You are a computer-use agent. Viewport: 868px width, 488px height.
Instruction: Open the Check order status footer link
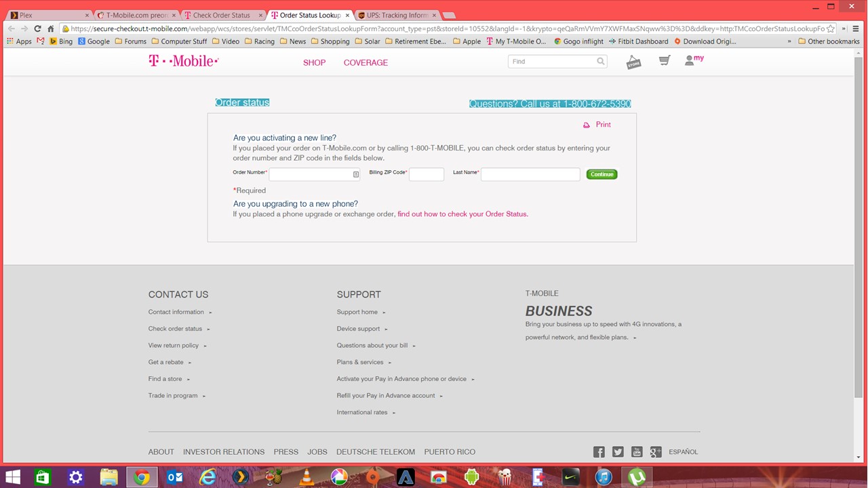175,329
